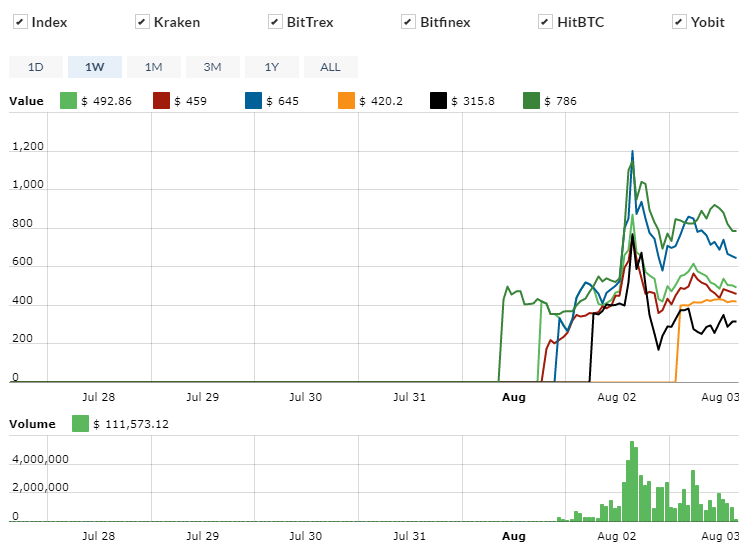
Task: Click the tallest volume bar at Aug 02
Action: click(x=632, y=482)
